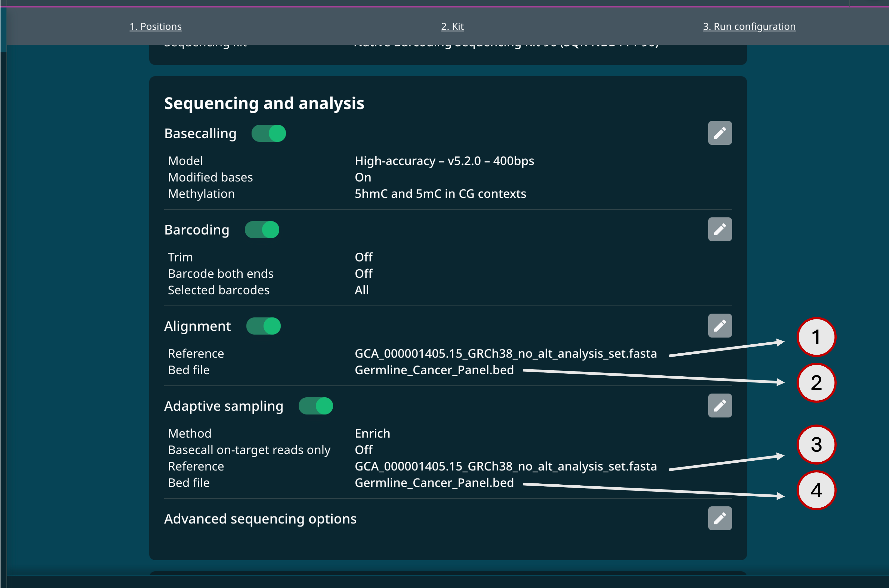Screen dimensions: 890x588
Task: Click the Basecalling section label
Action: (200, 134)
